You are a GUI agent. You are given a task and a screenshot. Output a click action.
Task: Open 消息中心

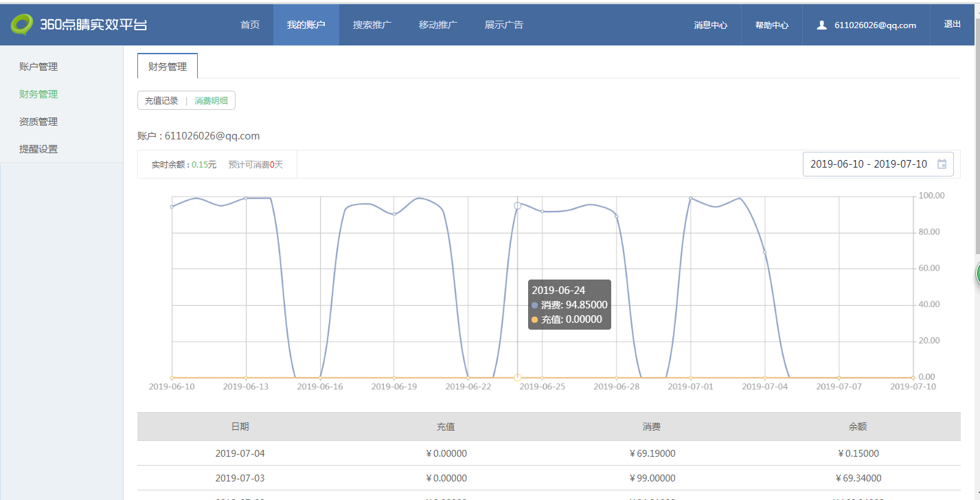coord(711,25)
